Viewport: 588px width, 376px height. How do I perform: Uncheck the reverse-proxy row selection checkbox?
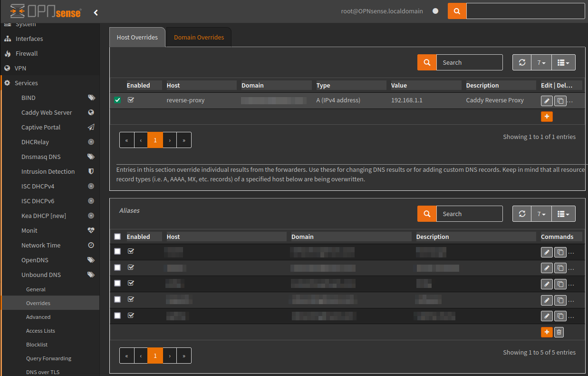(x=117, y=100)
